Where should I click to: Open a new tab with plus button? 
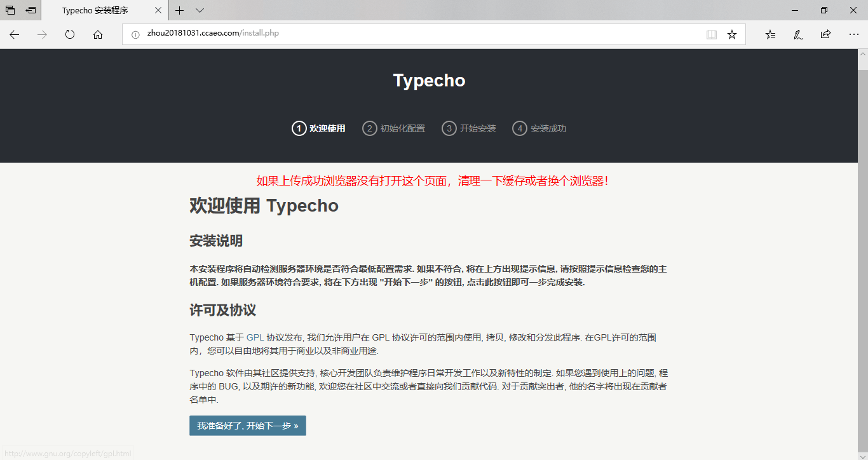[x=180, y=10]
